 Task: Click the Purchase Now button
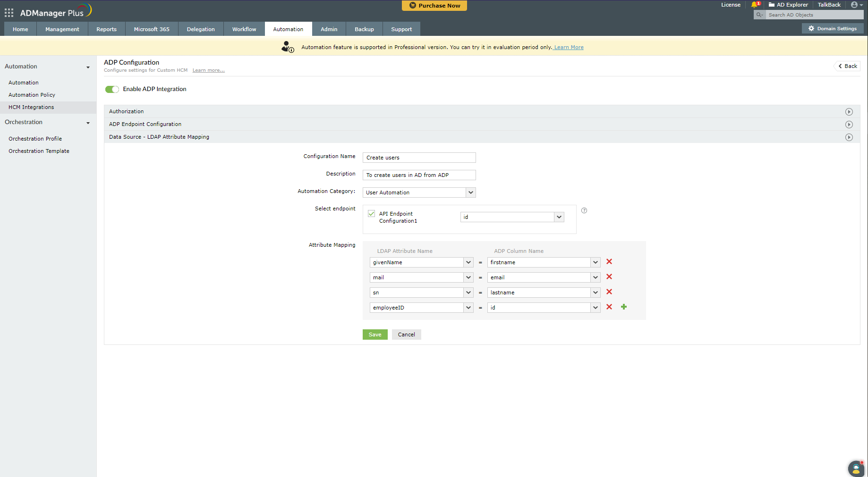click(x=434, y=6)
